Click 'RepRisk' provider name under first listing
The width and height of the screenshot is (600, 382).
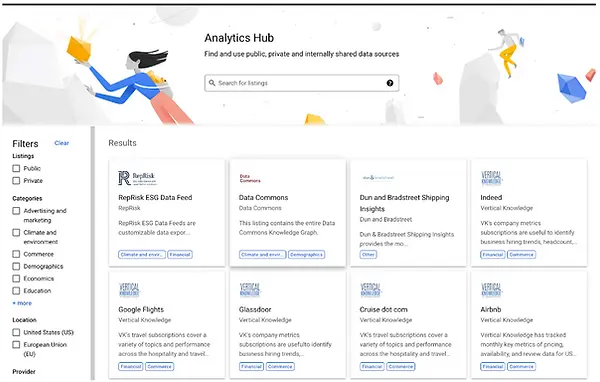point(129,208)
